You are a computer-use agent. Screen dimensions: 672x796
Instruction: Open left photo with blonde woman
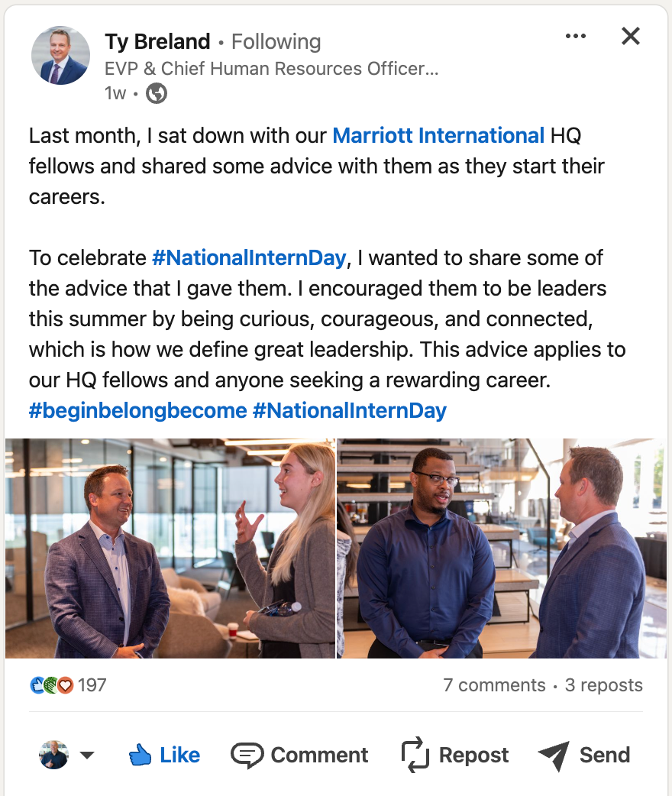coord(170,548)
